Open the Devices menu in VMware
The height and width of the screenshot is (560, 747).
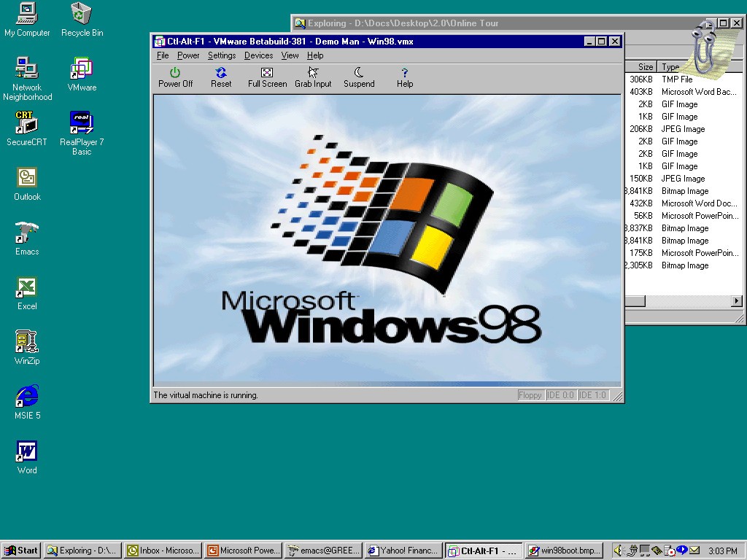tap(258, 55)
